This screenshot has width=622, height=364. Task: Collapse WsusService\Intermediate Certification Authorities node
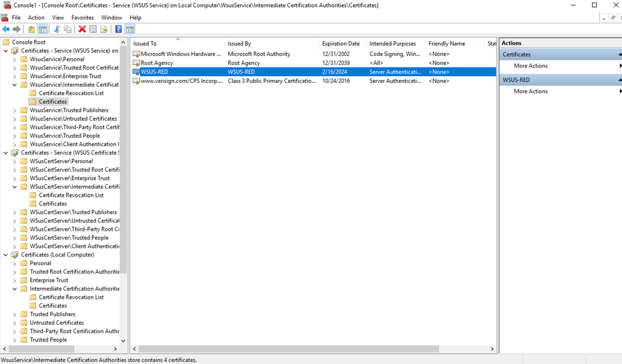click(14, 85)
